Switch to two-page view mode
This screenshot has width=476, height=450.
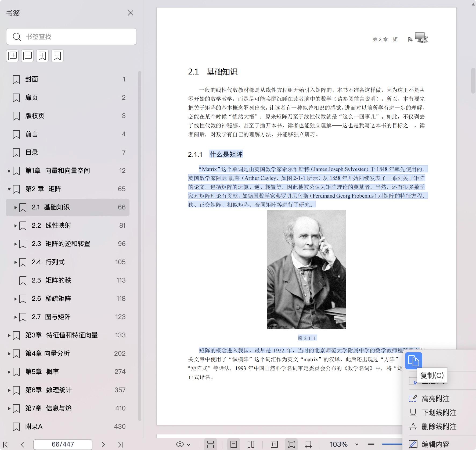coord(250,444)
